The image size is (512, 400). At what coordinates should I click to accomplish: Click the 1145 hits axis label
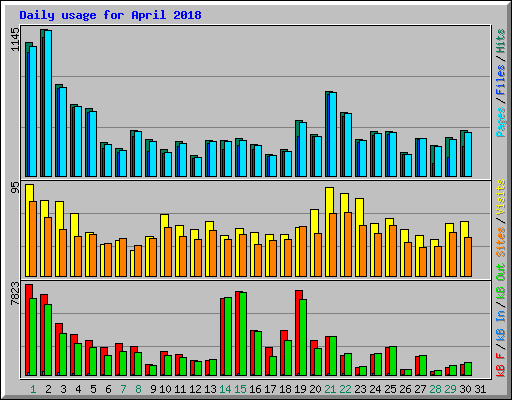[x=15, y=40]
